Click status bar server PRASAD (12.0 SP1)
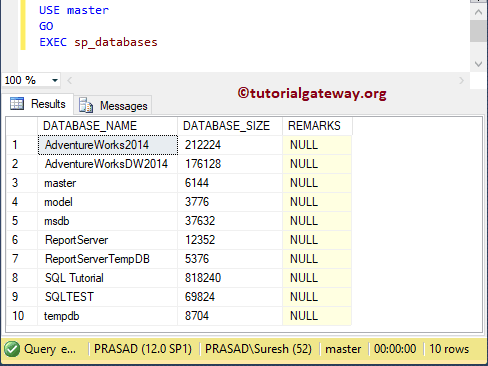 tap(143, 349)
